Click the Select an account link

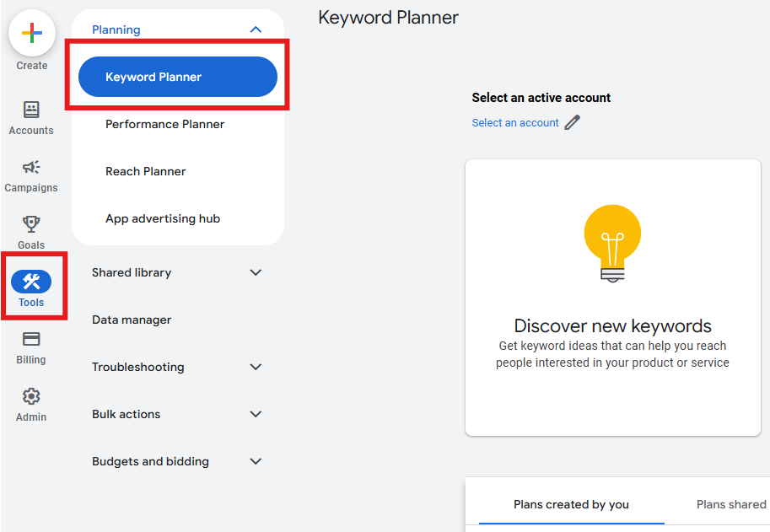[x=515, y=123]
